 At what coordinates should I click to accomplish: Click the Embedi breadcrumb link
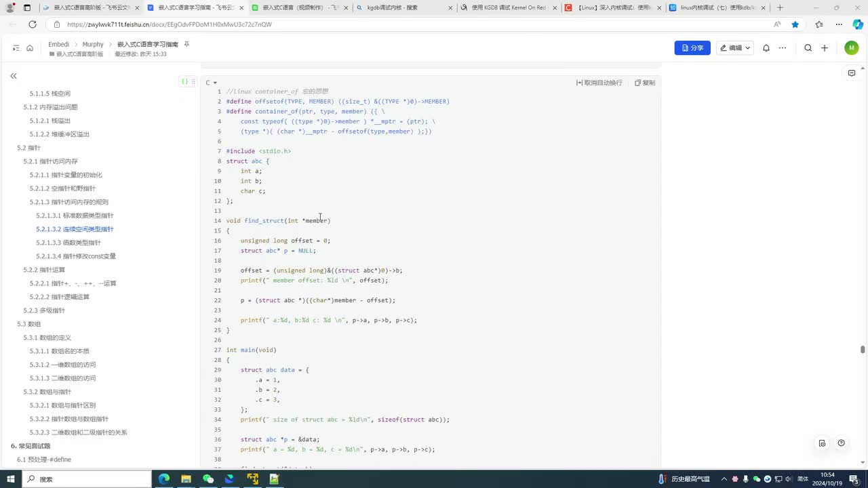point(59,44)
